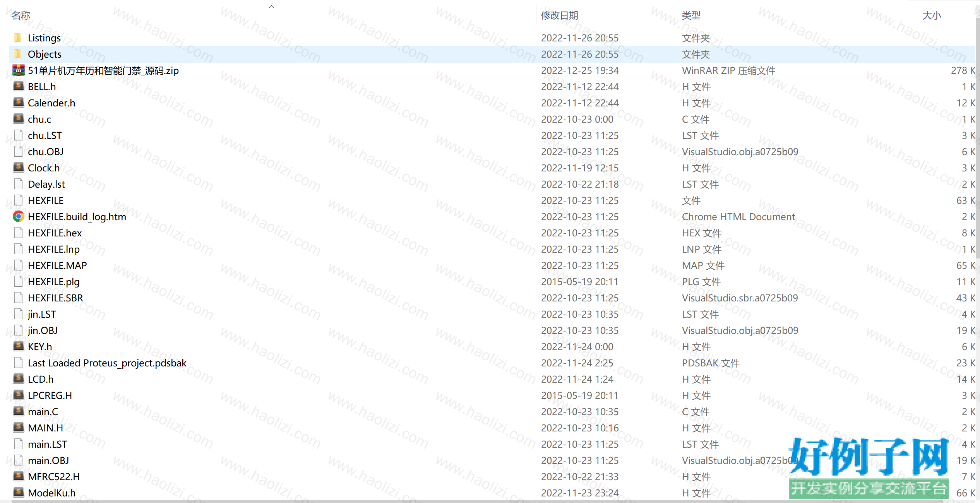Select the Calender.h file name
The height and width of the screenshot is (503, 980).
(x=51, y=103)
